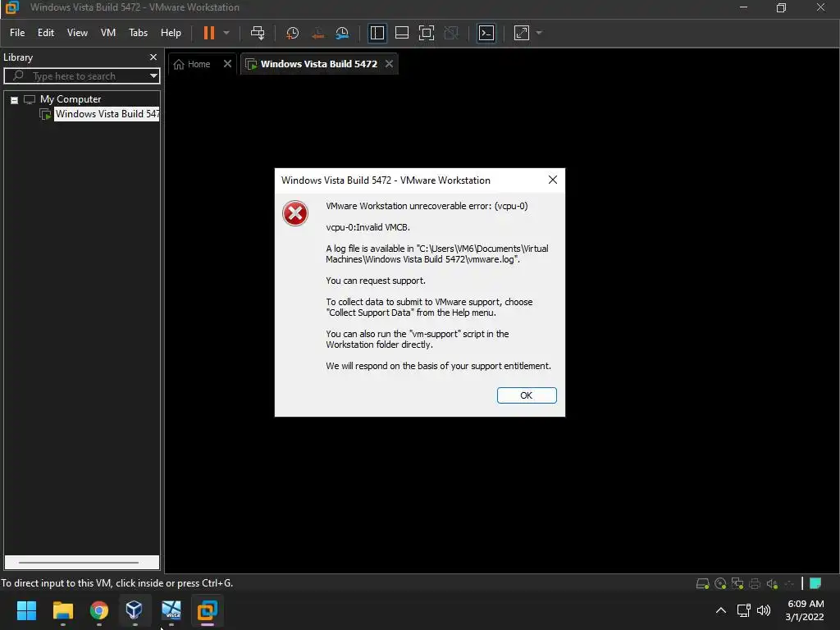Click the 'vcpu-0:Invalid VMCB.' text
This screenshot has width=840, height=630.
[368, 227]
